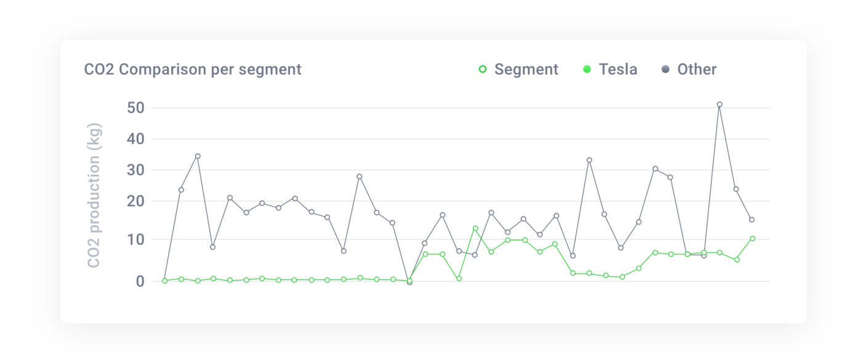Click the chart title CO2 Comparison per segment

pos(193,69)
